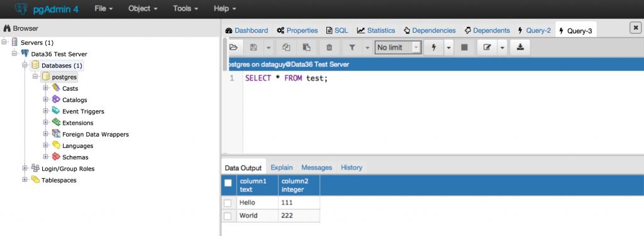
Task: Select the column1 text column header
Action: [x=257, y=186]
